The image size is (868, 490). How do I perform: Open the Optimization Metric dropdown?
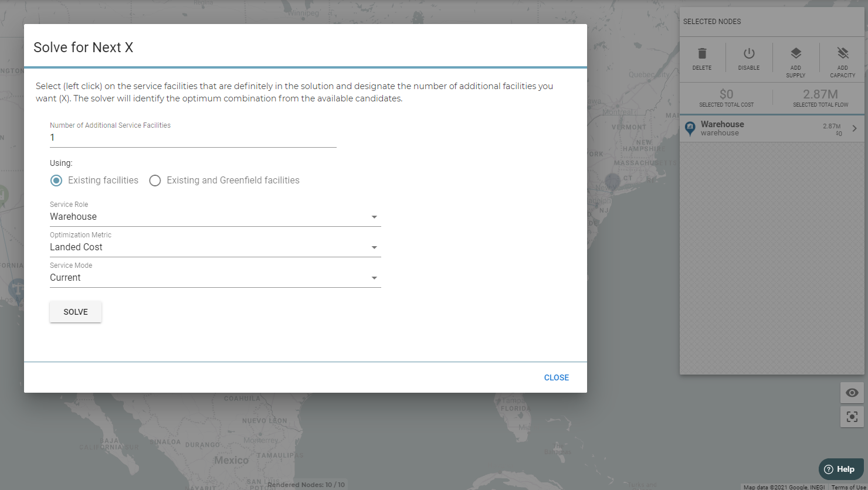point(215,247)
